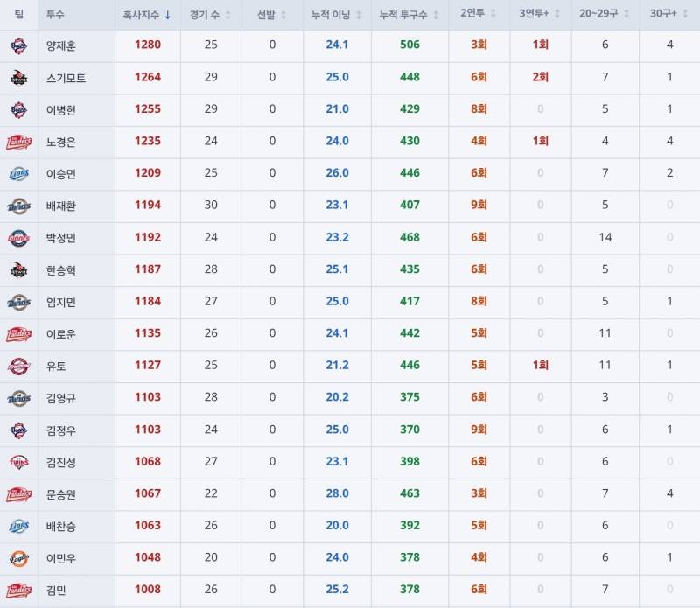The image size is (700, 608).
Task: Sort table by 혹사지수 column
Action: 147,15
